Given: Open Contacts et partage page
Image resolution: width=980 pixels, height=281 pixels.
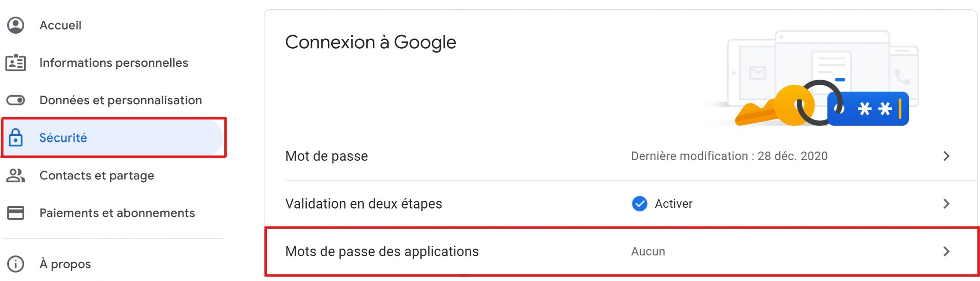Looking at the screenshot, I should [x=97, y=176].
